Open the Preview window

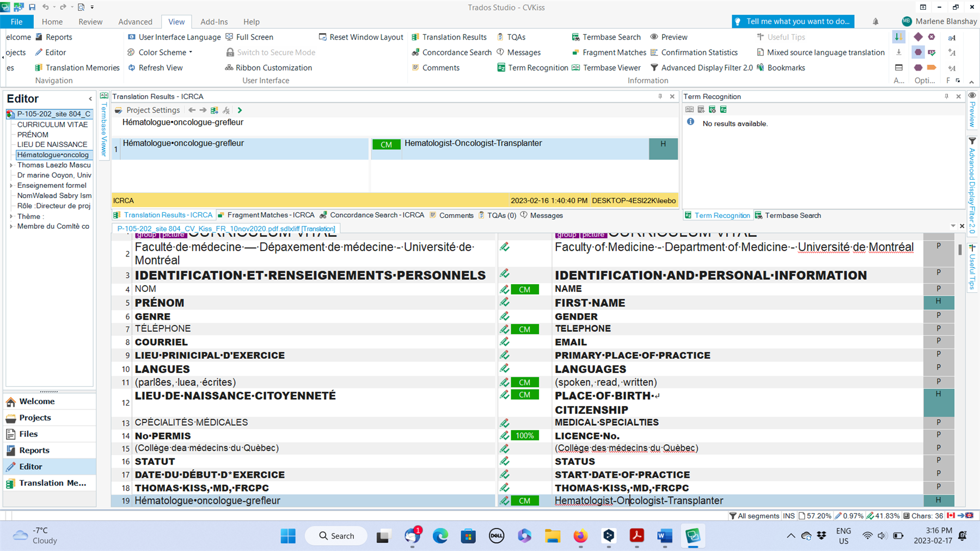click(669, 37)
